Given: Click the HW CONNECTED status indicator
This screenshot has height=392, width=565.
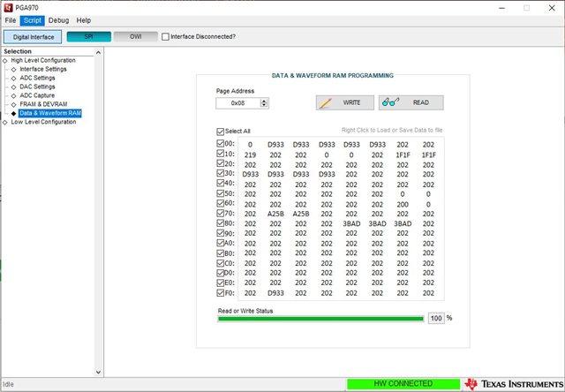Looking at the screenshot, I should pos(403,384).
